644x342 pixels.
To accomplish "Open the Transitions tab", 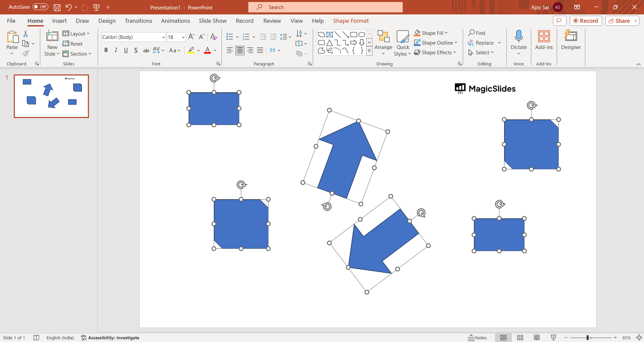I will (x=138, y=21).
